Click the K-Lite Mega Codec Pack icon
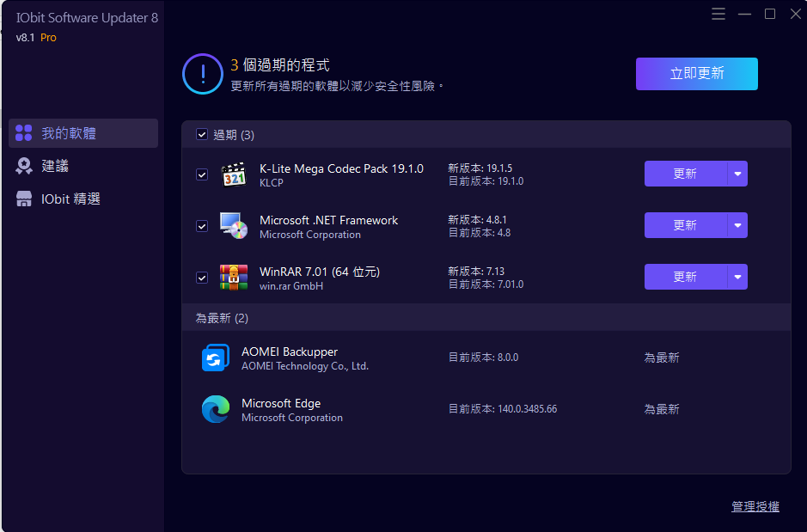807x532 pixels. pos(234,174)
